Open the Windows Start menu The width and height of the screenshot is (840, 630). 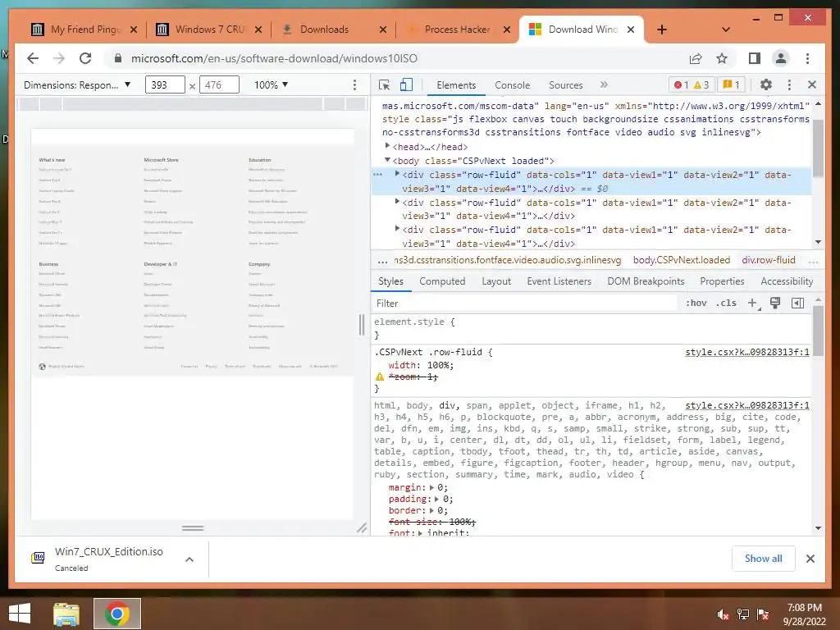pos(20,614)
